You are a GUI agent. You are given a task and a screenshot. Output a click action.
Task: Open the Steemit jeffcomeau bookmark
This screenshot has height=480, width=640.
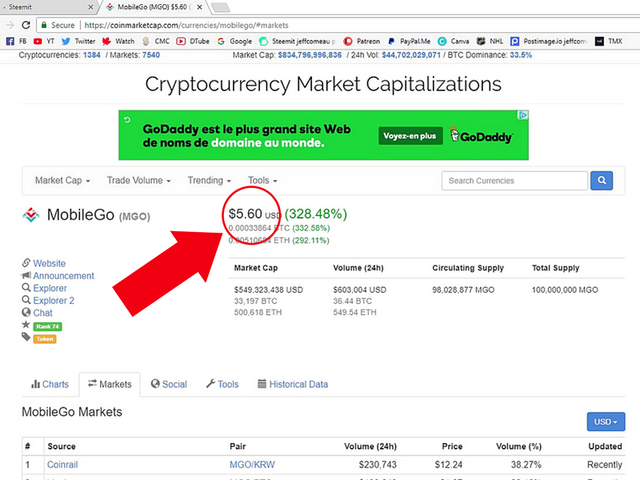point(298,41)
